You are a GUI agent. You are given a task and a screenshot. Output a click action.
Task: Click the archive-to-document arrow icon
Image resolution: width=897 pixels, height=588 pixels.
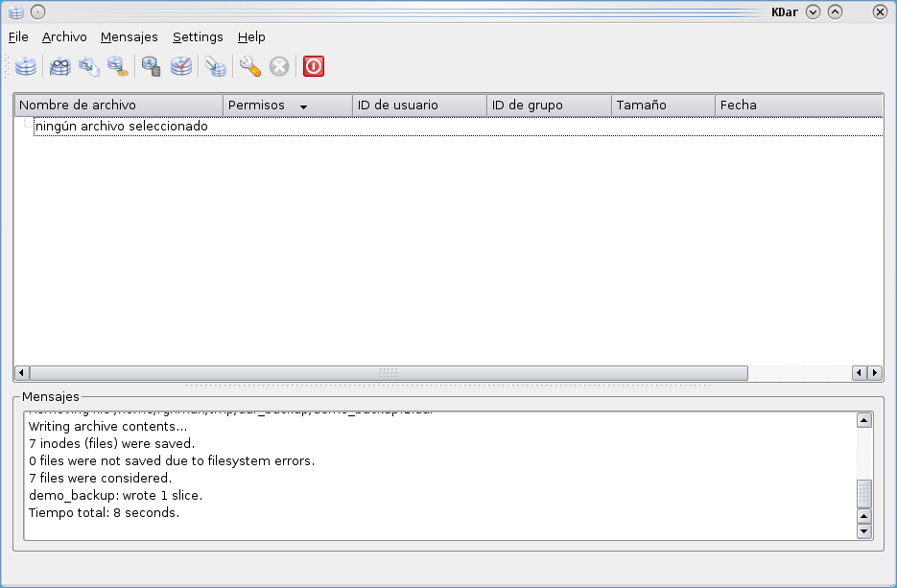(x=89, y=66)
